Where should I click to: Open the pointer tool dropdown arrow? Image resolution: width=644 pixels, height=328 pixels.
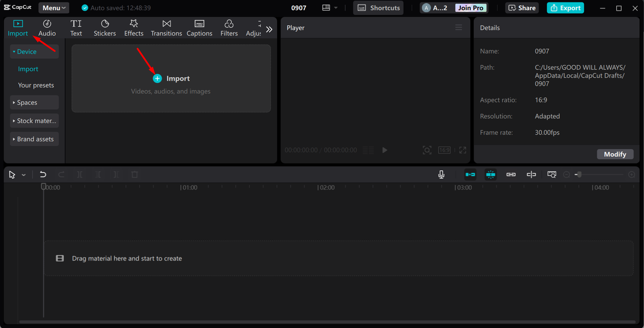pyautogui.click(x=24, y=175)
